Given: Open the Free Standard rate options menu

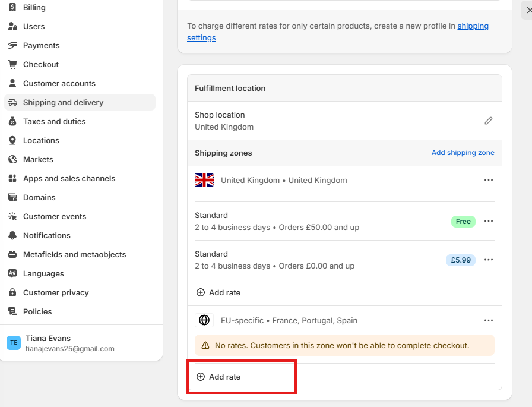Looking at the screenshot, I should (488, 221).
